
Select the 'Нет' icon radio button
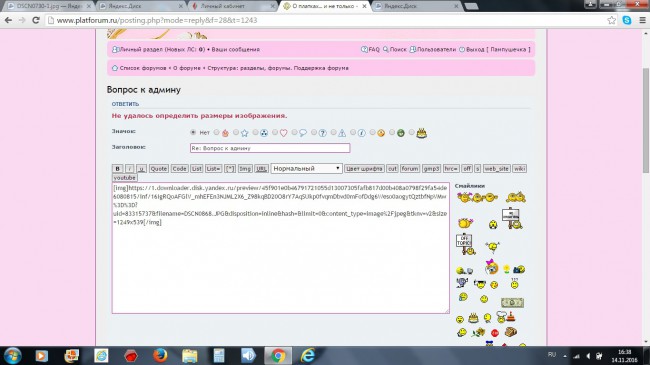tap(193, 132)
